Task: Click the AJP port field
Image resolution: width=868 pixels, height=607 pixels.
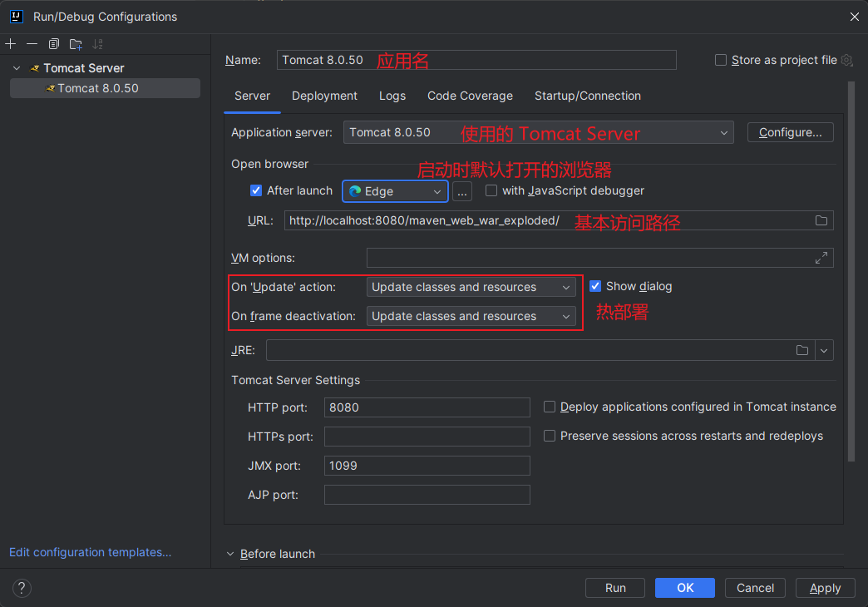Action: (x=427, y=495)
